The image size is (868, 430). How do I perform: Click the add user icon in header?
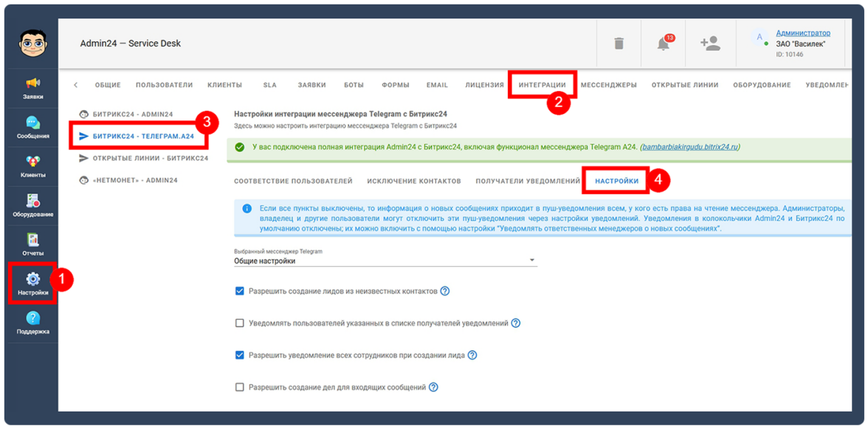click(x=710, y=43)
